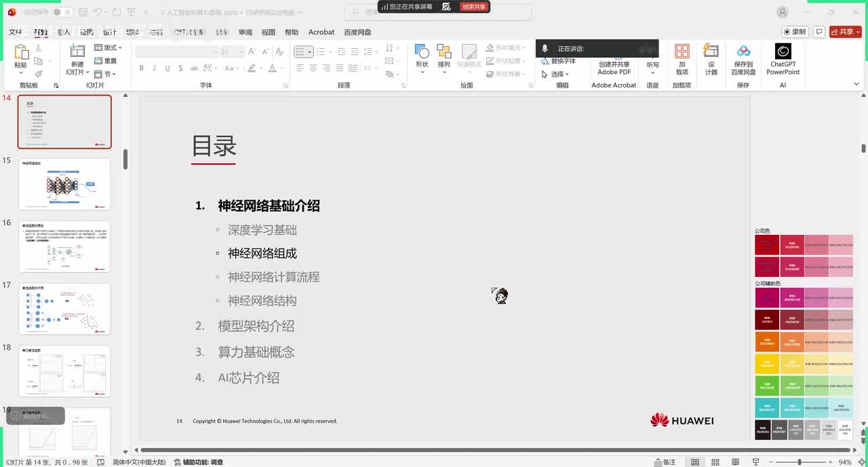Click the Format Painter brush icon

click(39, 74)
